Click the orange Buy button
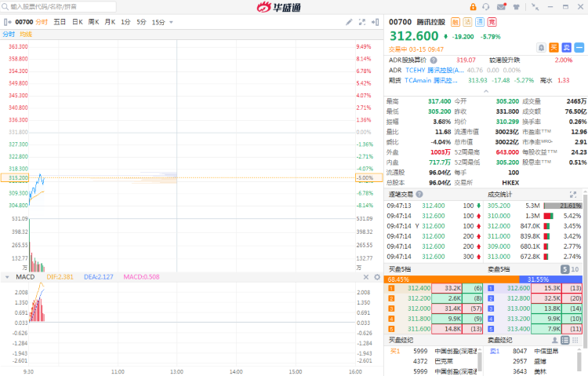The width and height of the screenshot is (588, 376). (x=553, y=48)
